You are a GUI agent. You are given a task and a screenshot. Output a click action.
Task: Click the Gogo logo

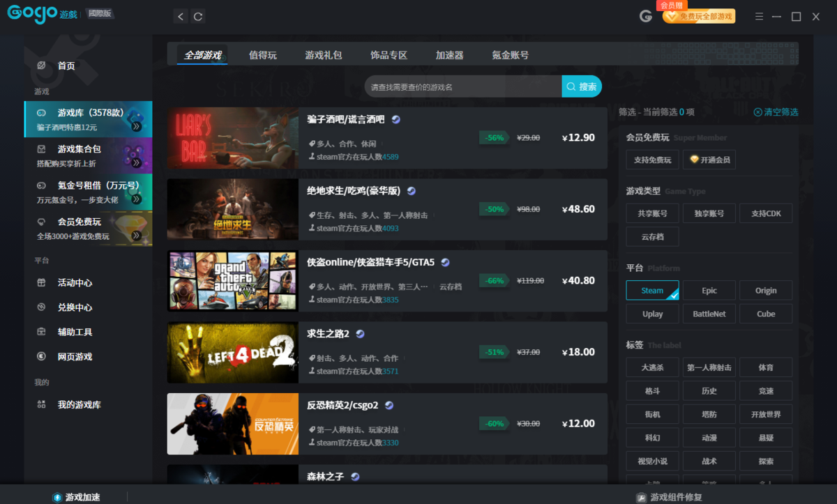(33, 14)
